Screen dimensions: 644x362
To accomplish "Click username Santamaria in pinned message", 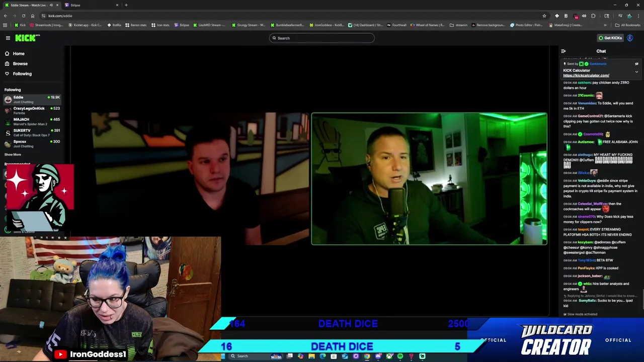I will pyautogui.click(x=598, y=64).
